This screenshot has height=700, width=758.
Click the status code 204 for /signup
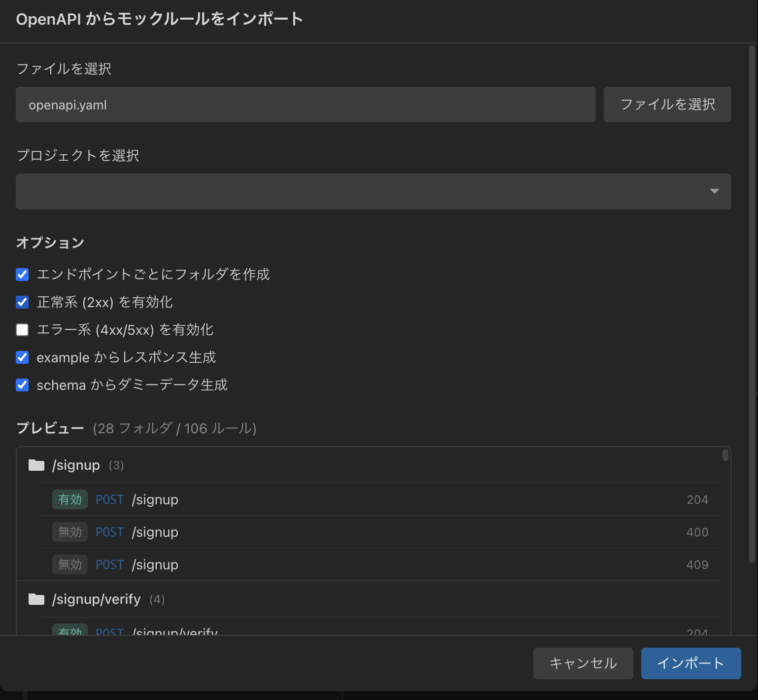(x=697, y=500)
